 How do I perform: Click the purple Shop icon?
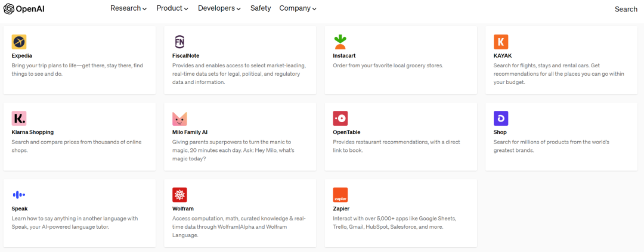point(501,118)
